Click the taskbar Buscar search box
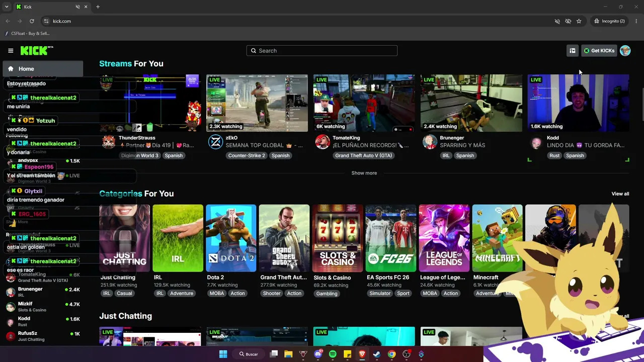The width and height of the screenshot is (644, 362). (x=249, y=354)
